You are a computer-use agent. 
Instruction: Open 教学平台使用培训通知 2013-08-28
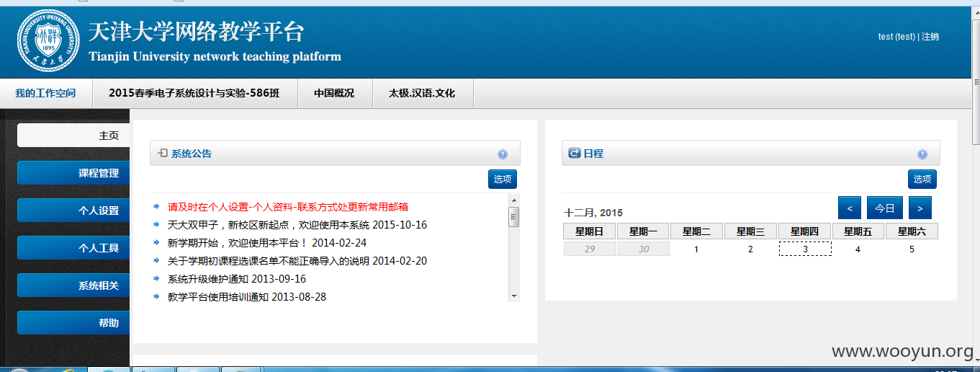pos(247,296)
